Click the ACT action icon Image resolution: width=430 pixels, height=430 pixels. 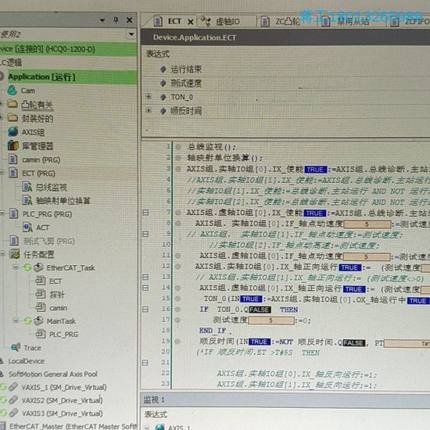(27, 227)
